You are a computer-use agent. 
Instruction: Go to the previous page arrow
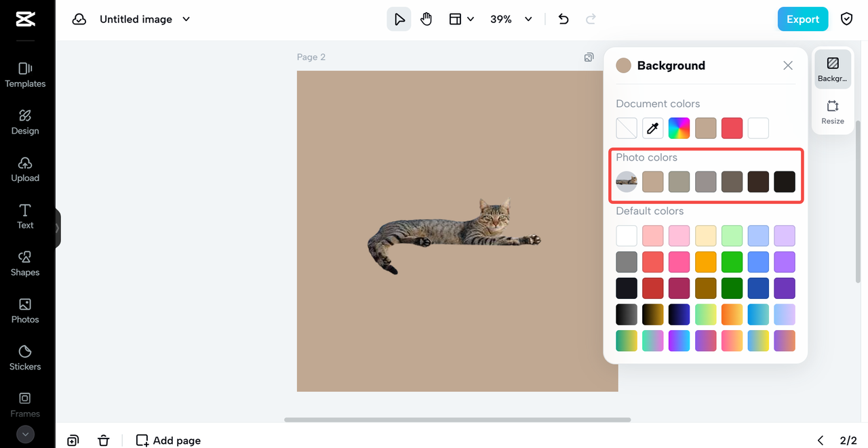point(820,441)
